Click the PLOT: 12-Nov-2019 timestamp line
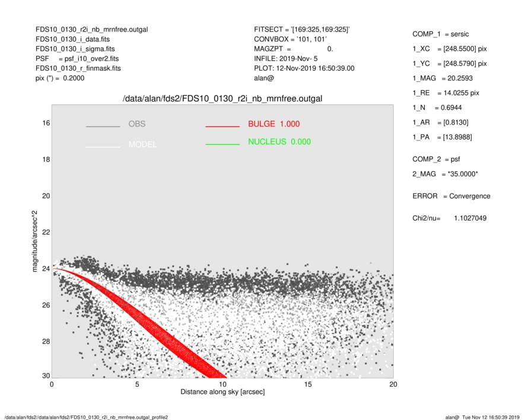This screenshot has height=420, width=525. pyautogui.click(x=304, y=68)
